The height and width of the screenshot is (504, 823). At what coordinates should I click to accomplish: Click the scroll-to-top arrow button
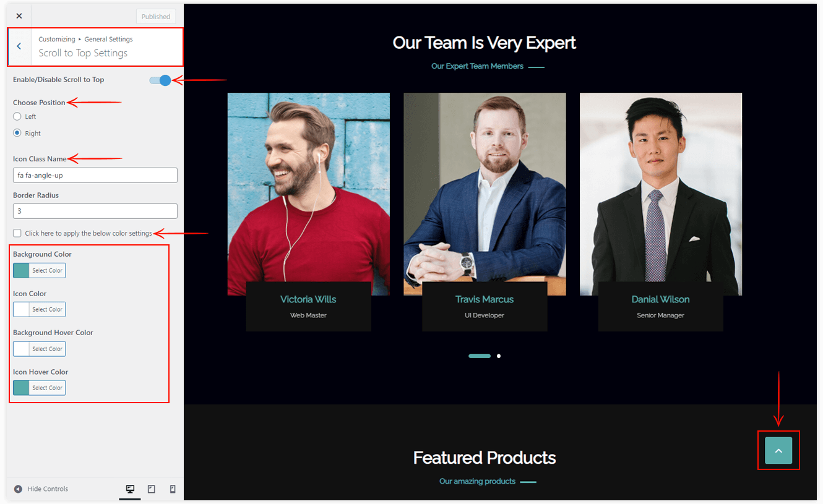tap(778, 450)
